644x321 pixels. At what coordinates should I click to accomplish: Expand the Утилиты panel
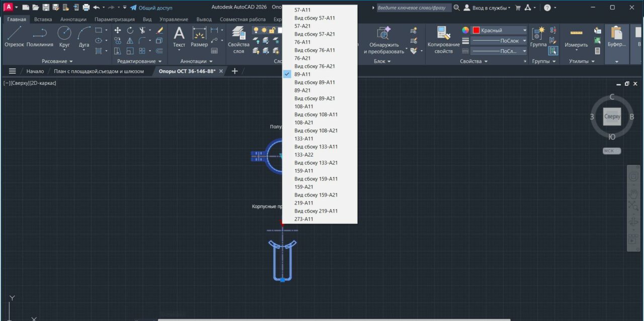[x=581, y=61]
